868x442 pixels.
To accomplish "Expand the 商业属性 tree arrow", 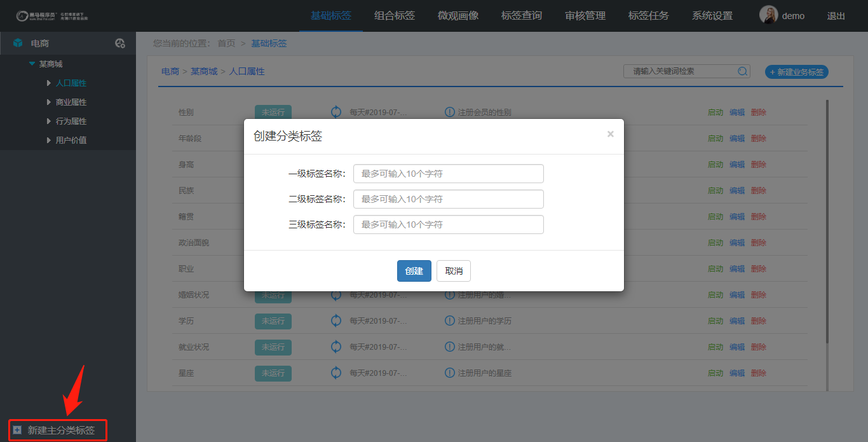I will (x=49, y=102).
